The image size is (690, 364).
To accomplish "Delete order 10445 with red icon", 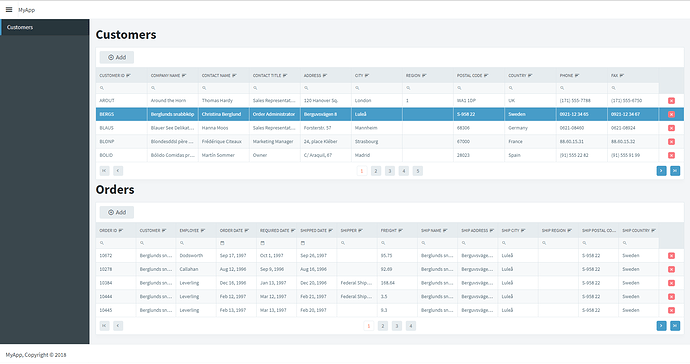I will [671, 310].
